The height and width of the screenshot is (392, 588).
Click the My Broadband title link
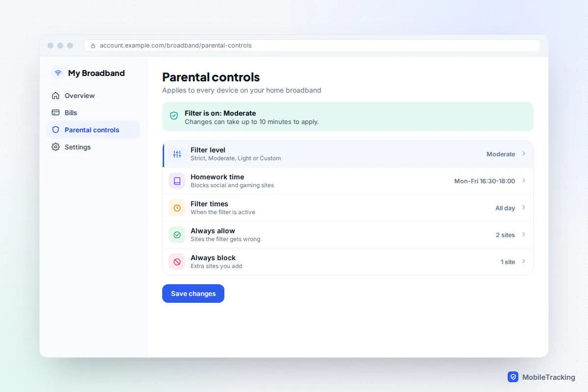[x=97, y=73]
